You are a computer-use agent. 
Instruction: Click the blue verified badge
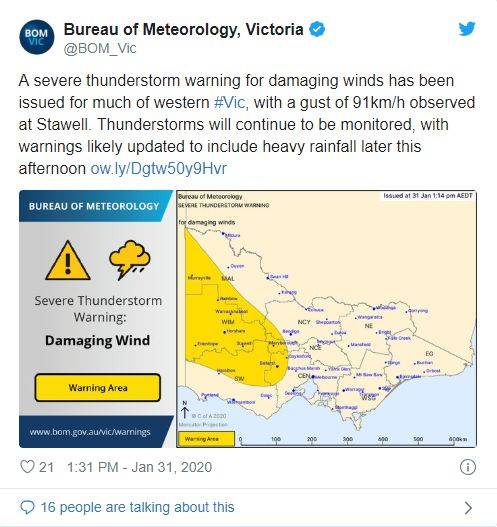pyautogui.click(x=317, y=29)
